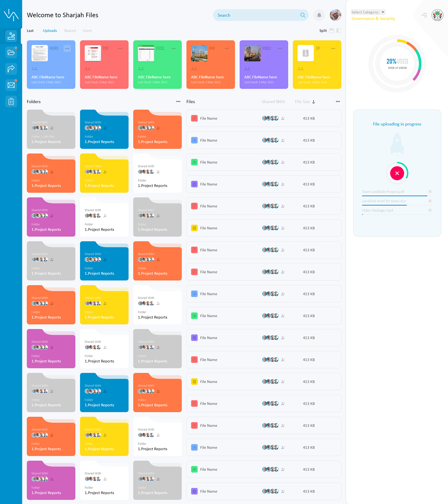Cancel upload with red X button

(397, 173)
